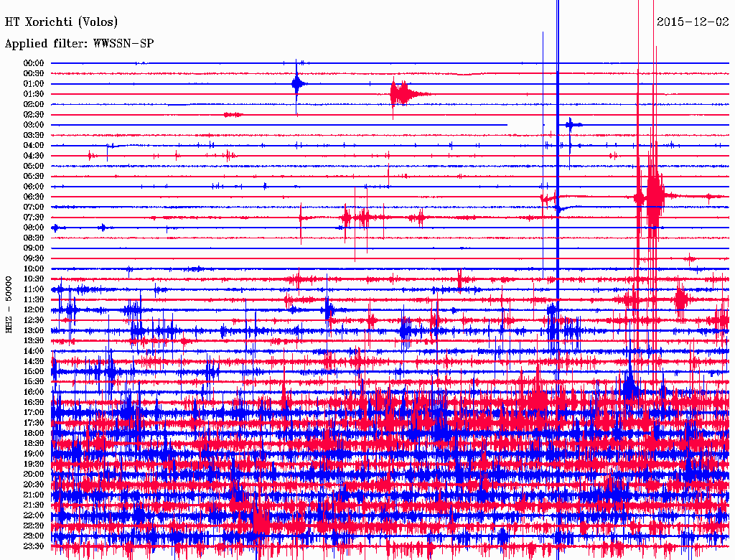
Task: Click the '10:00' time label
Action: pyautogui.click(x=34, y=269)
